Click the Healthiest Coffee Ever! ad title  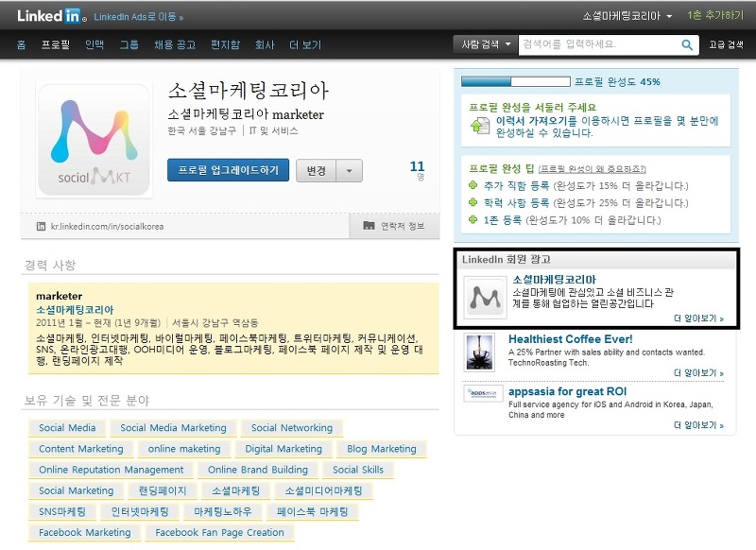pos(571,339)
